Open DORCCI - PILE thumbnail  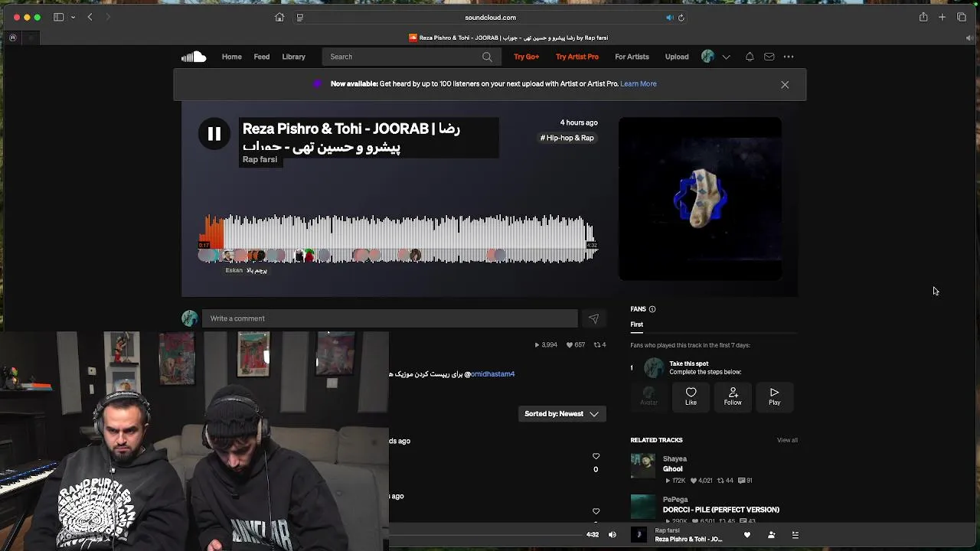point(643,507)
